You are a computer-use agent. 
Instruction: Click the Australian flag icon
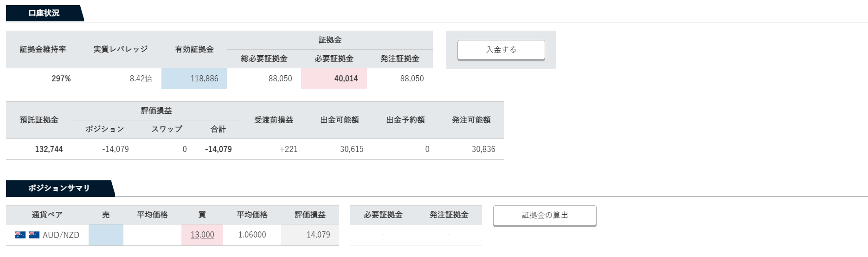[x=20, y=235]
